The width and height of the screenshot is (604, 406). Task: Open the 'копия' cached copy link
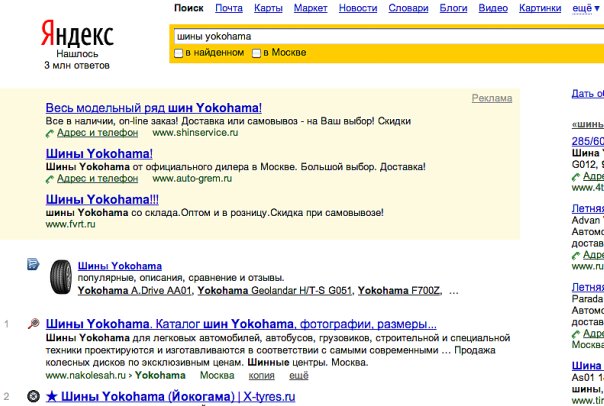pyautogui.click(x=262, y=375)
